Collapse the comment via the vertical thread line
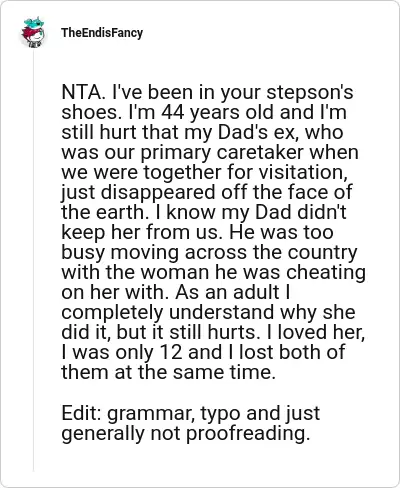The image size is (400, 488). point(33,260)
